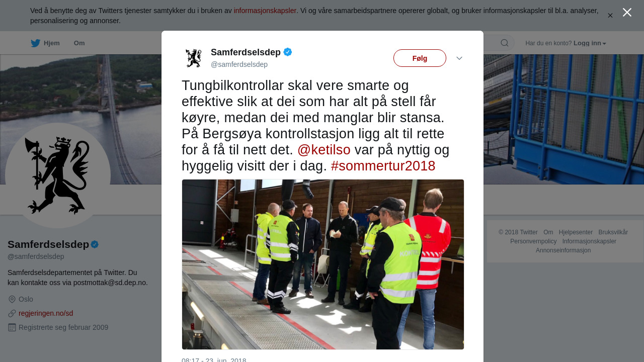Click the Twitter bird Hjem icon

35,43
